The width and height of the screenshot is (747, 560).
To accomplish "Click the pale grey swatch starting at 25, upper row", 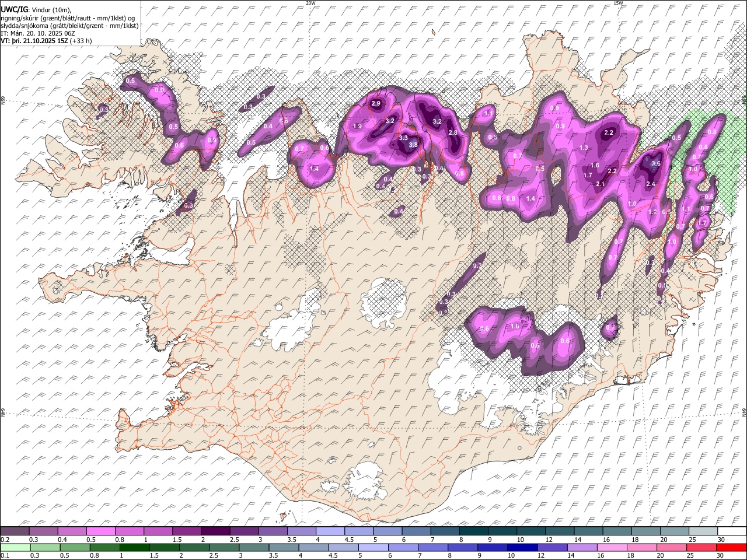I will (x=703, y=531).
